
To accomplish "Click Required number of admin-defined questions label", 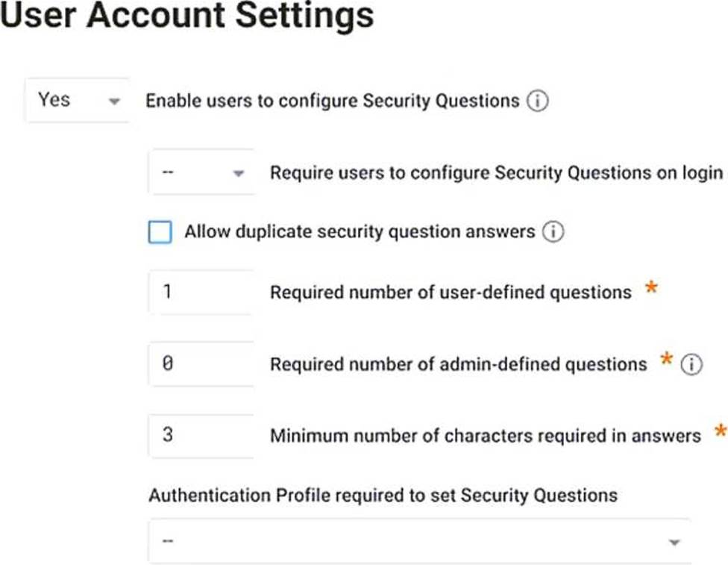I will [x=458, y=364].
